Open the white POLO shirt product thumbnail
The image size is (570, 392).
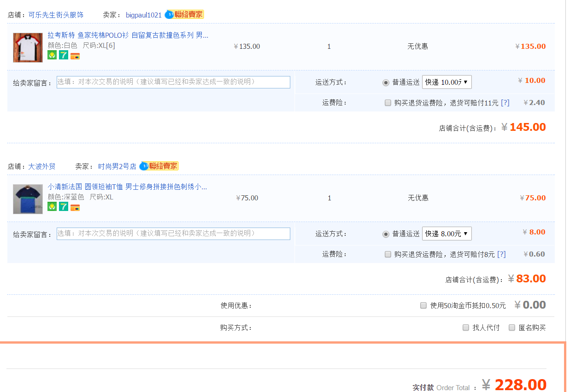click(x=28, y=47)
